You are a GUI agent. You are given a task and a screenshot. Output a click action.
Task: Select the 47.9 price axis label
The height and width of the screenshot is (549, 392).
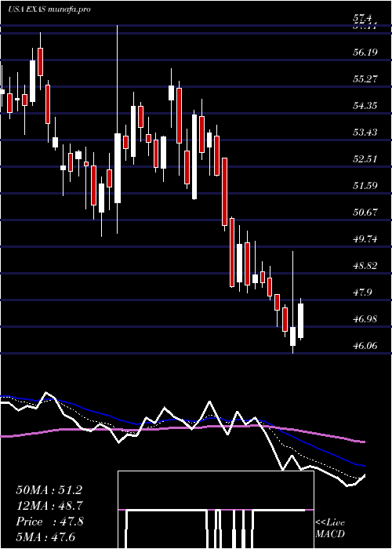coord(363,293)
